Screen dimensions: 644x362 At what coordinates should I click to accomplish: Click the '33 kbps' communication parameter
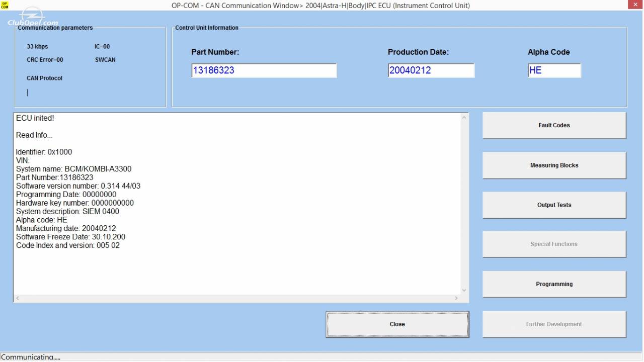(x=37, y=47)
